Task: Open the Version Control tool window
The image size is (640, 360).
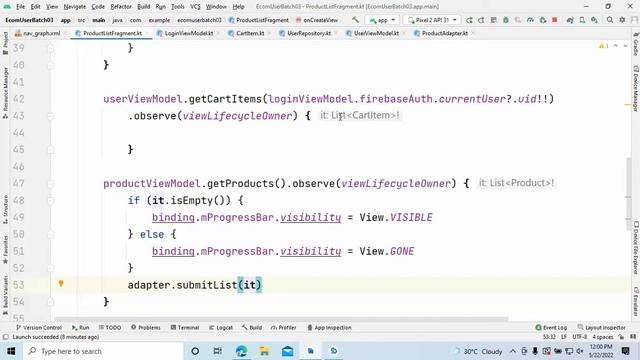Action: pos(39,327)
